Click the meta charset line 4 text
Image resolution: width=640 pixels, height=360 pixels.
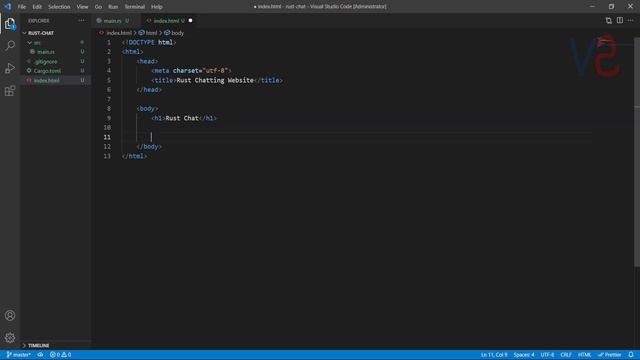191,71
